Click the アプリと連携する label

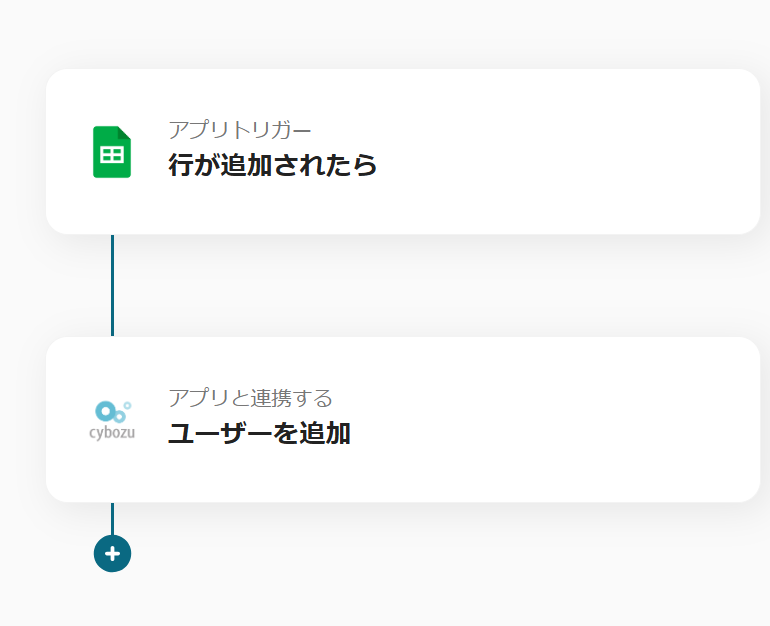point(250,398)
